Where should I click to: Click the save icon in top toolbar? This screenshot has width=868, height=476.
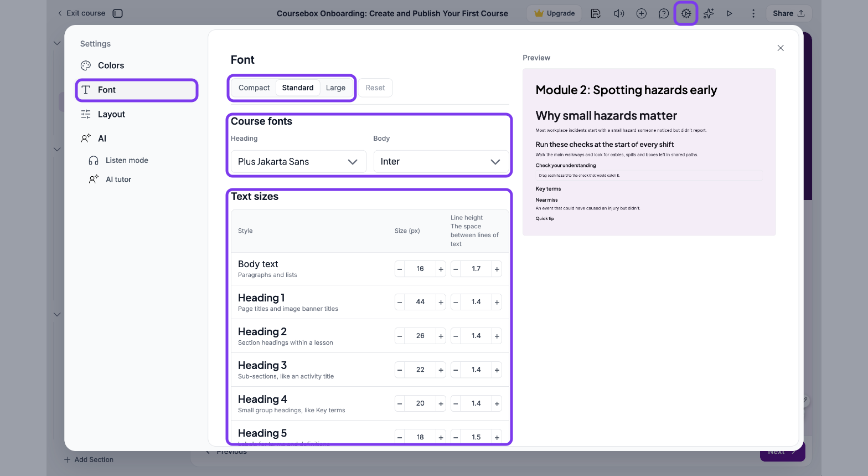point(596,13)
